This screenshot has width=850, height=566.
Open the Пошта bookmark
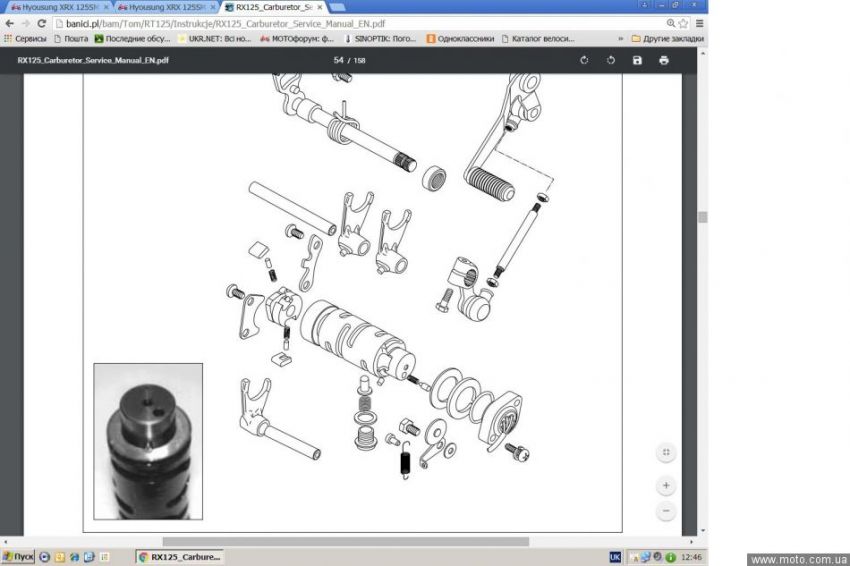[71, 38]
